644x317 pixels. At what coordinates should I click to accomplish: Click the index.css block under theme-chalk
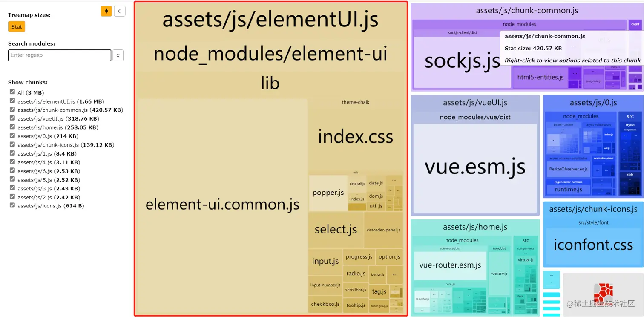[x=356, y=137]
